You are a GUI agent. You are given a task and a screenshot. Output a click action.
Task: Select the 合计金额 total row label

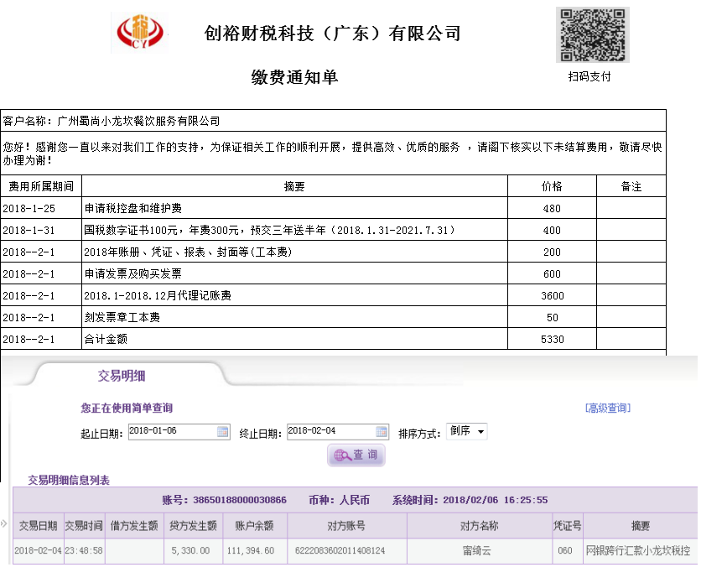[x=106, y=339]
